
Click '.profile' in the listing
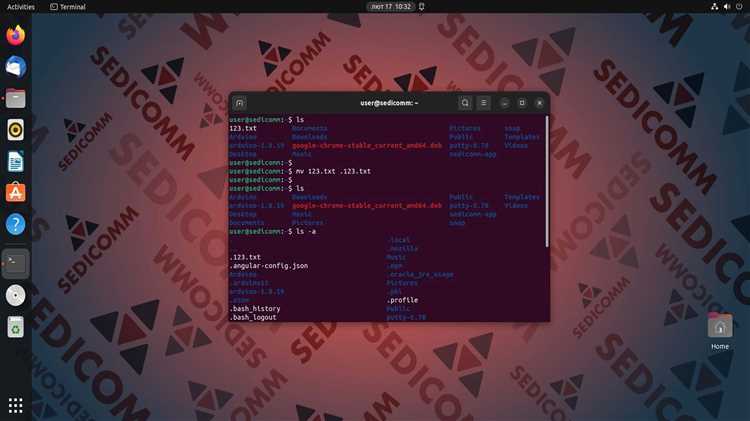coord(402,300)
